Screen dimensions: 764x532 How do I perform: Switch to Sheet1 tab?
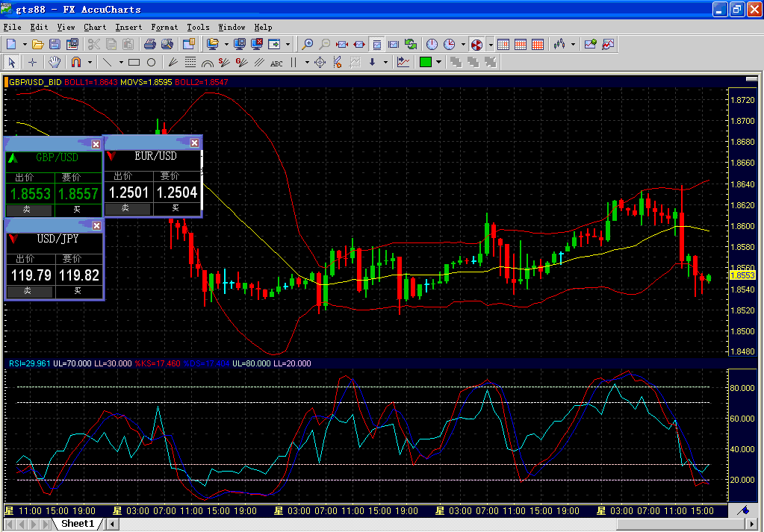click(78, 524)
